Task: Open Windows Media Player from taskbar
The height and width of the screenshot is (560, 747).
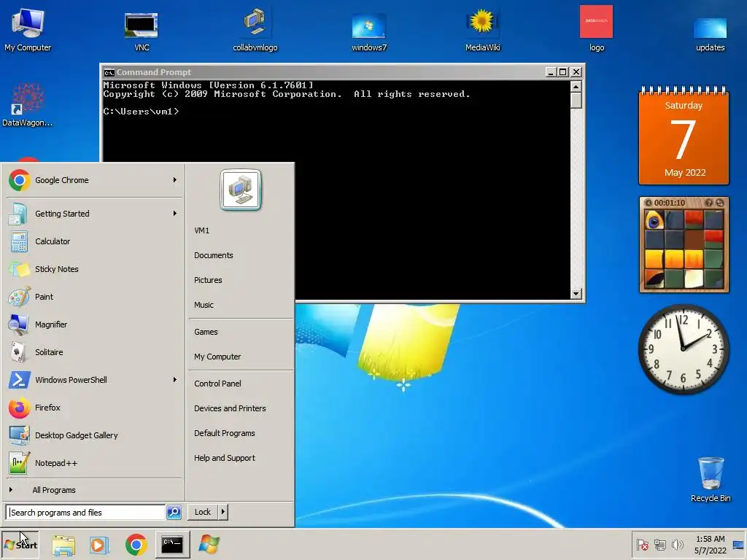Action: coord(99,545)
